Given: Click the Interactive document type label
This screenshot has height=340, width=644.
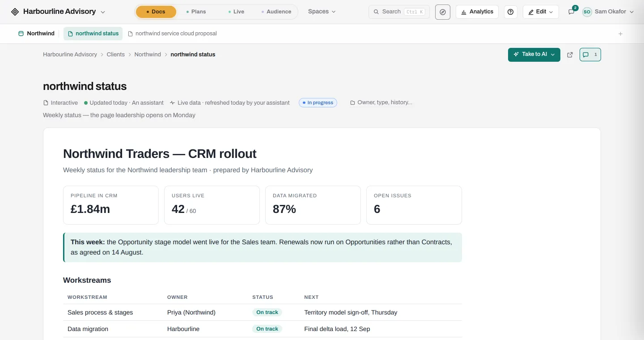Looking at the screenshot, I should click(x=60, y=103).
